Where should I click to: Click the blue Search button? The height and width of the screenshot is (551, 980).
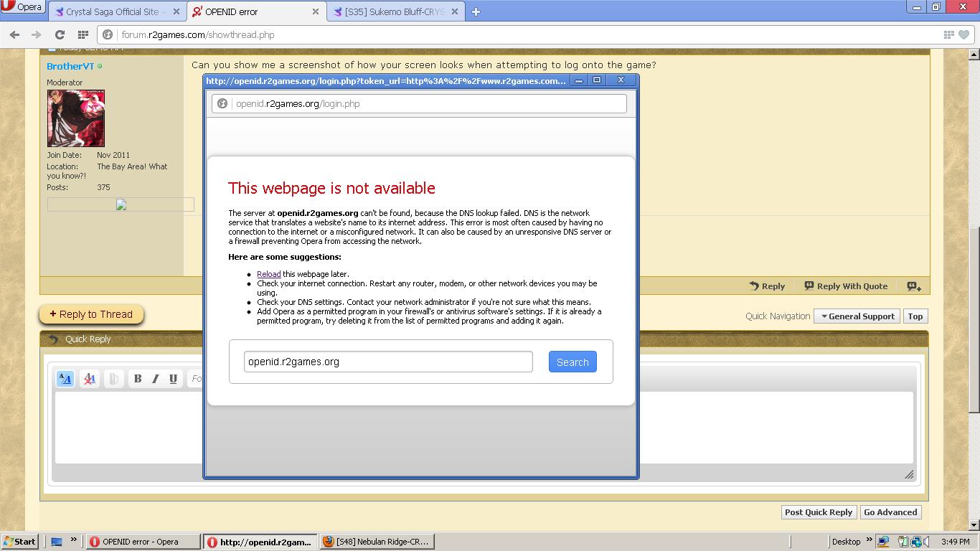[x=573, y=362]
